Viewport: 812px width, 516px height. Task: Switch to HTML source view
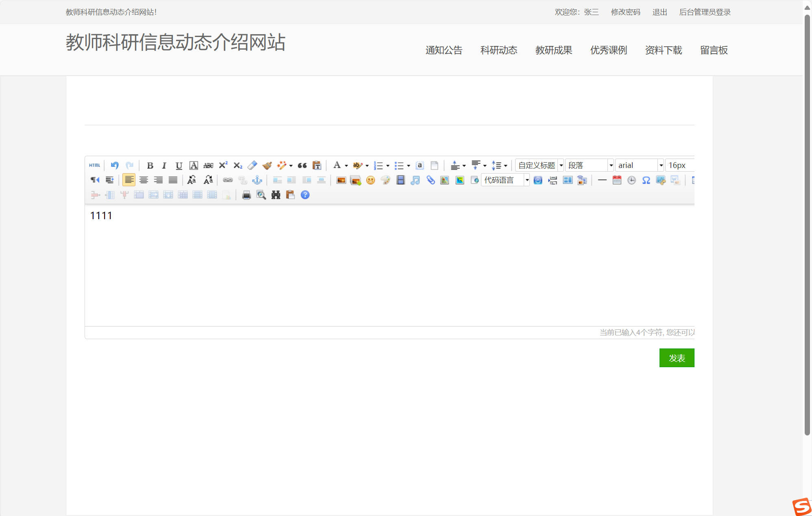click(94, 165)
